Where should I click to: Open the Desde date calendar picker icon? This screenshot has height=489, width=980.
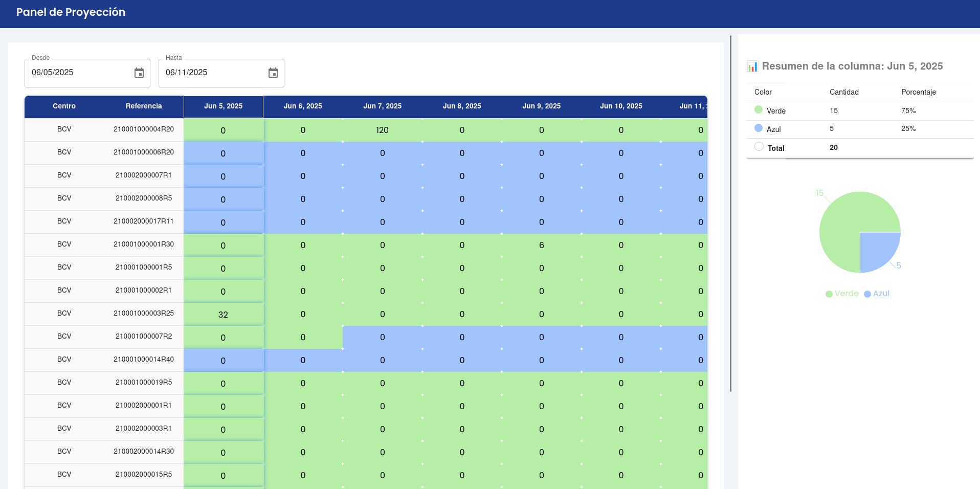coord(139,73)
